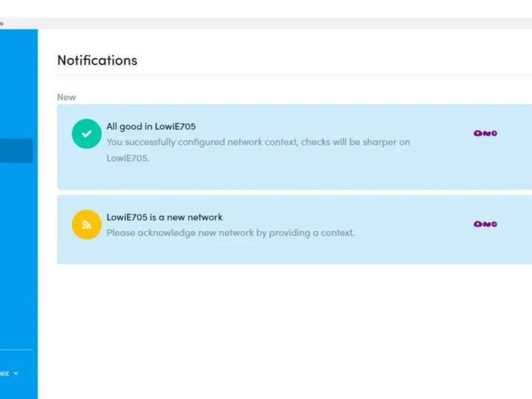
Task: Click the truncated window title text at top
Action: [2, 23]
